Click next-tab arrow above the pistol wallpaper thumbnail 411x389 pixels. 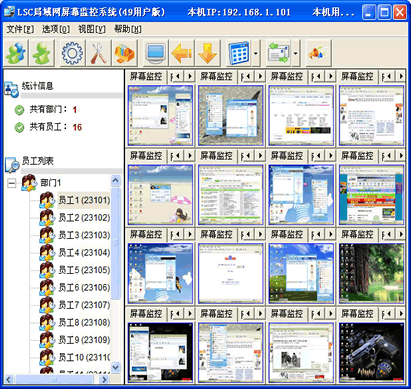coord(401,314)
